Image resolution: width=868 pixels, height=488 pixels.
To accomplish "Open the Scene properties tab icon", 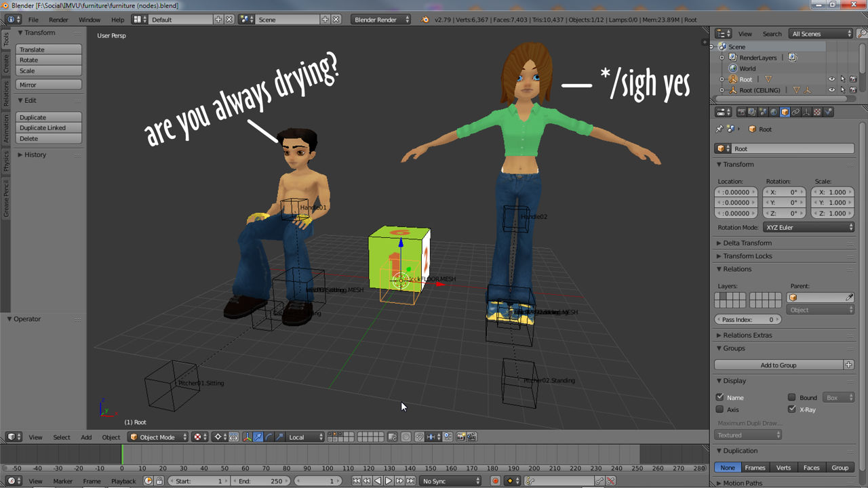I will click(x=763, y=112).
